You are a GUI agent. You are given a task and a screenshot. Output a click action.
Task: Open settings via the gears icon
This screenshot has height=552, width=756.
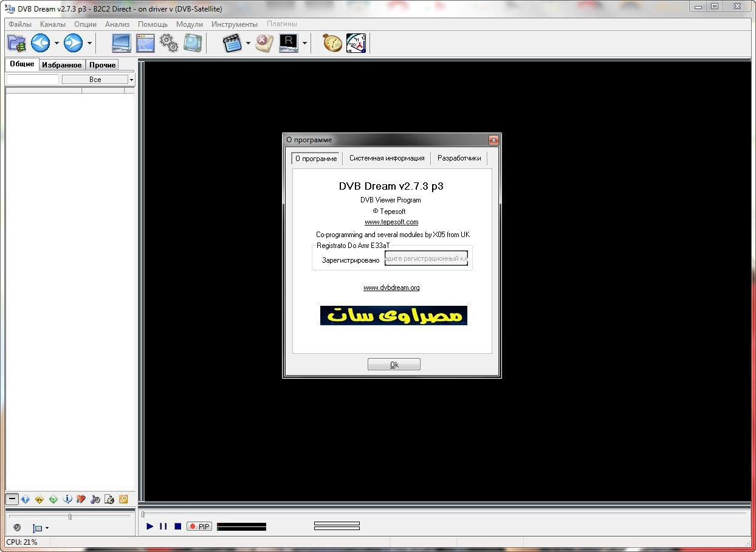(x=169, y=43)
